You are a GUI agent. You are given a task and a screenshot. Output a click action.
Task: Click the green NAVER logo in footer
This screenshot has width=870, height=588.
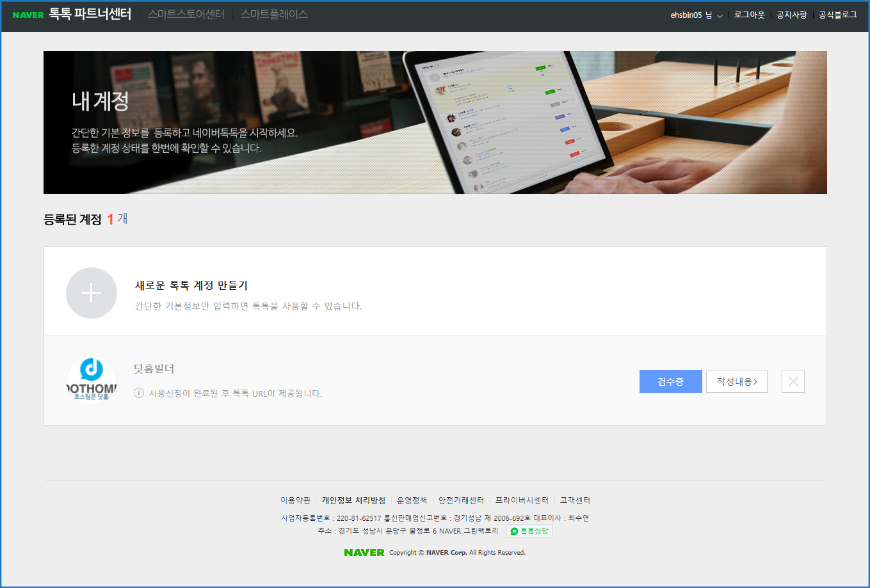(x=364, y=552)
